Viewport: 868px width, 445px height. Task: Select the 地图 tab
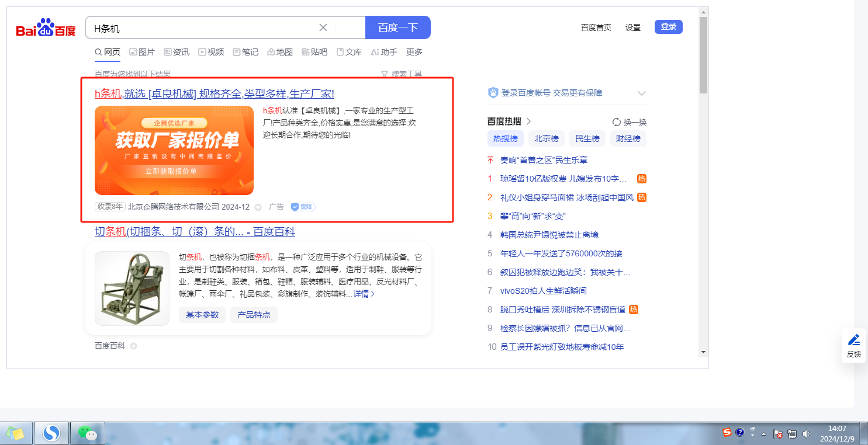280,52
